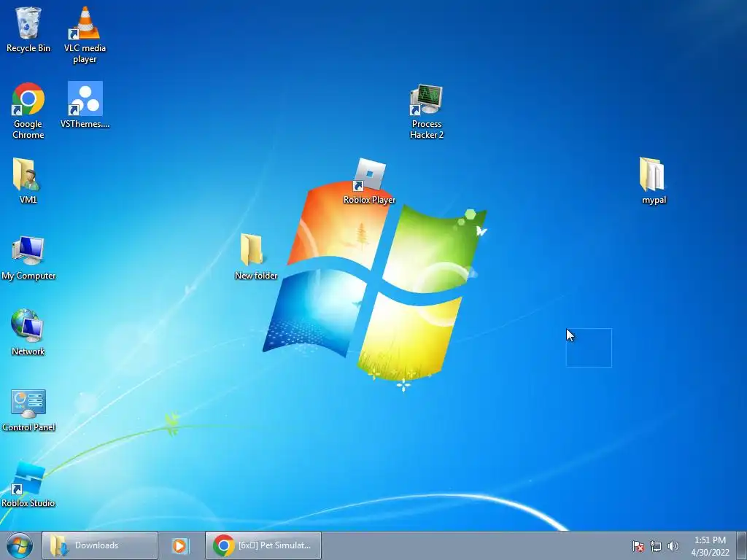Select the VLC media player shortcut
This screenshot has height=560, width=747.
coord(85,34)
